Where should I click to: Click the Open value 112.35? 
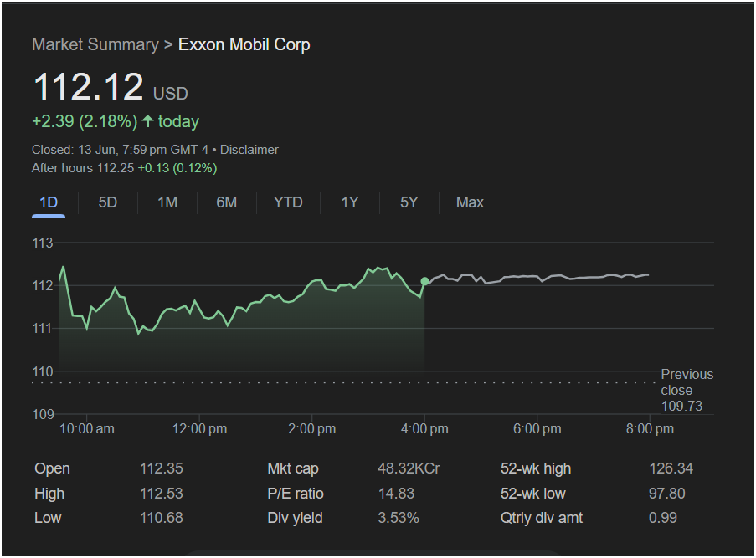(x=162, y=468)
